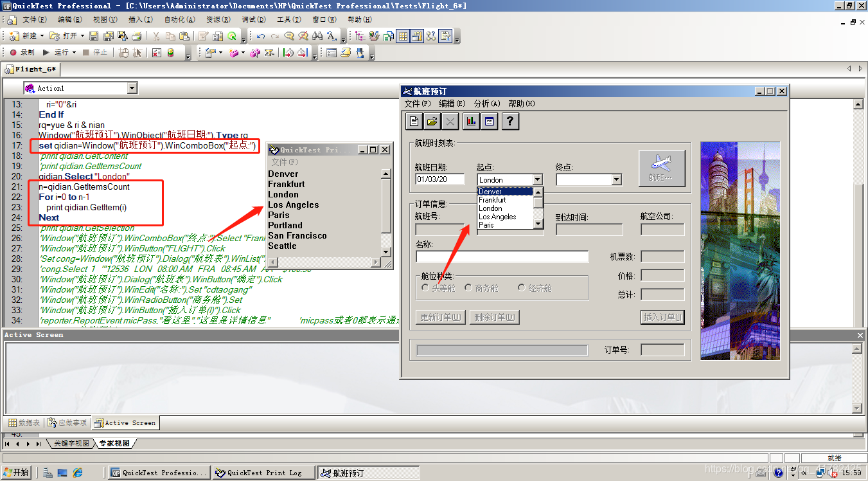Screen dimensions: 868x481
Task: Click the name (名称) text field
Action: point(502,257)
